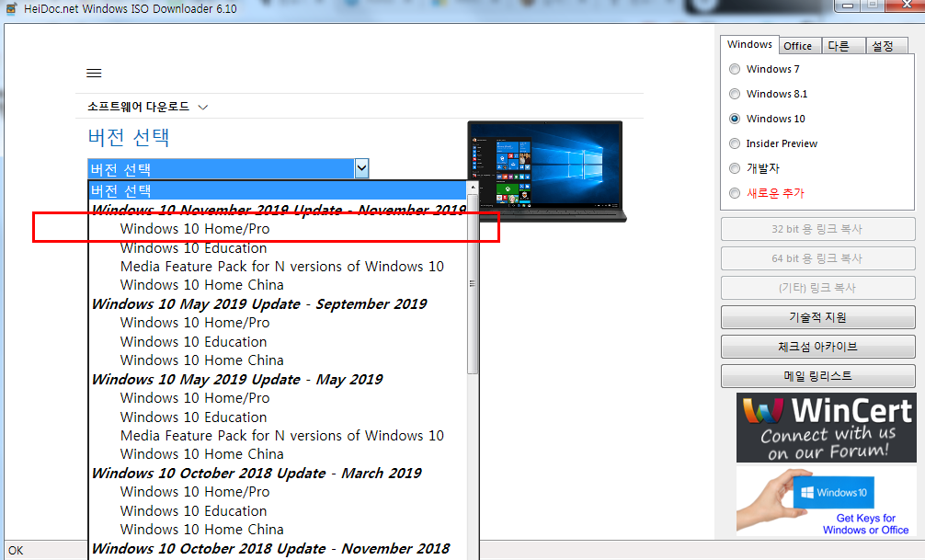925x560 pixels.
Task: Choose Windows 10 Home China under November 2019 Update
Action: [278, 285]
